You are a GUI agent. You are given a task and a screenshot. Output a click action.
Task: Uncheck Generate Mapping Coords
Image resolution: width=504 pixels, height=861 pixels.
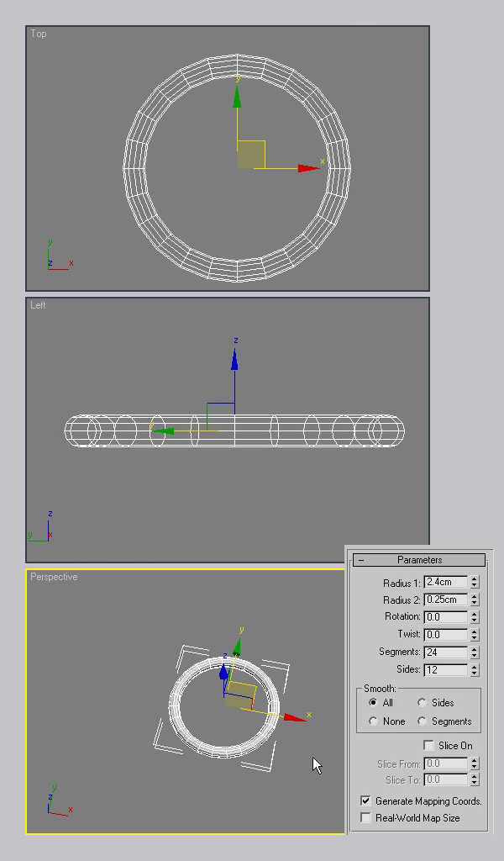click(x=365, y=801)
